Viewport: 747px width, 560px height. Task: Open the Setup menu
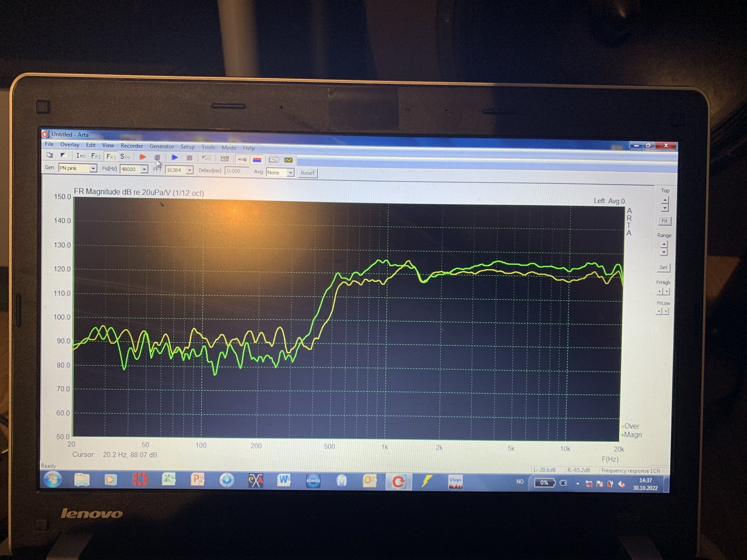(187, 147)
